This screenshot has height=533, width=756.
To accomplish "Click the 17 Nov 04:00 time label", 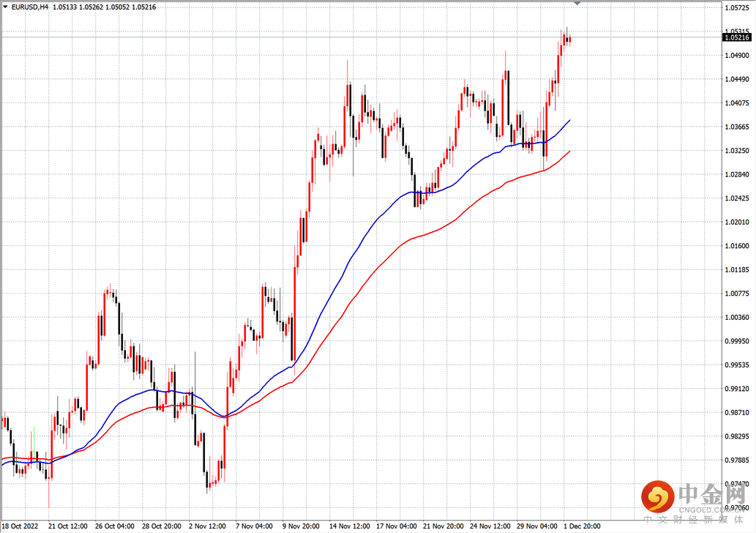I will (x=396, y=526).
